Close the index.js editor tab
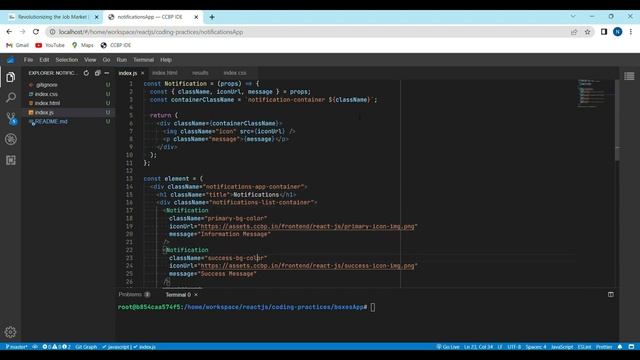 pos(142,73)
